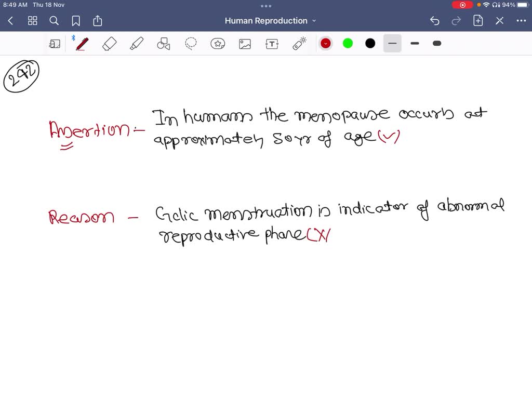
Task: Select the thin stroke width
Action: point(392,44)
